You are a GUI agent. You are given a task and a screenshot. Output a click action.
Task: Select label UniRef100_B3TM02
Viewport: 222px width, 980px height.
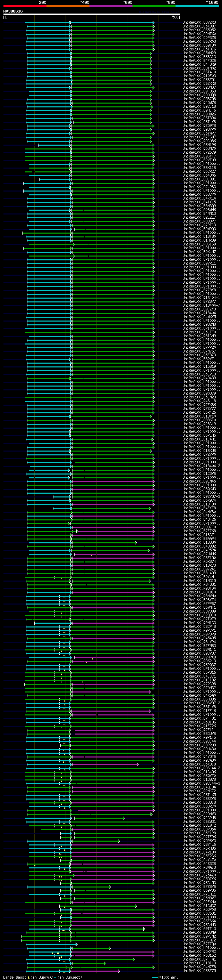[199, 68]
